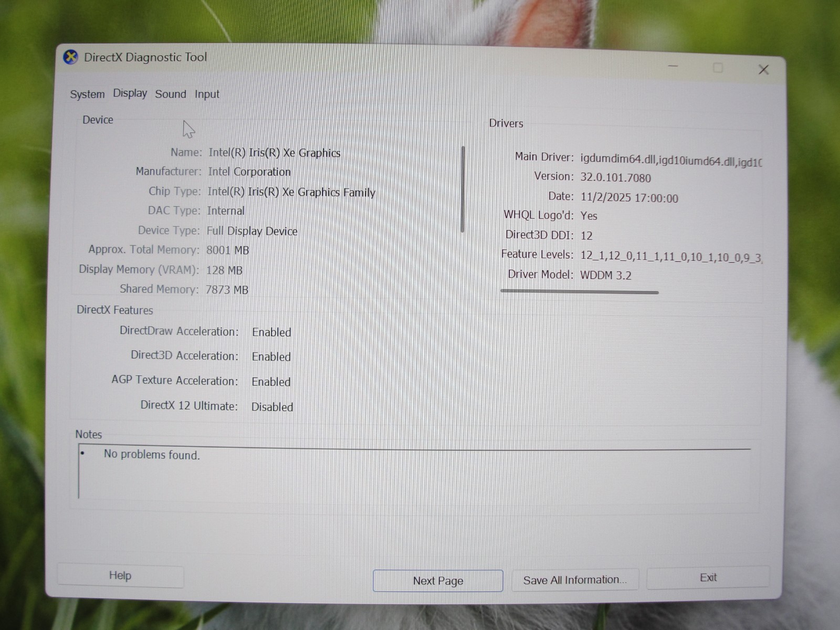Click DirectDraw Acceleration 'Enabled' value
Viewport: 840px width, 630px height.
click(x=271, y=332)
